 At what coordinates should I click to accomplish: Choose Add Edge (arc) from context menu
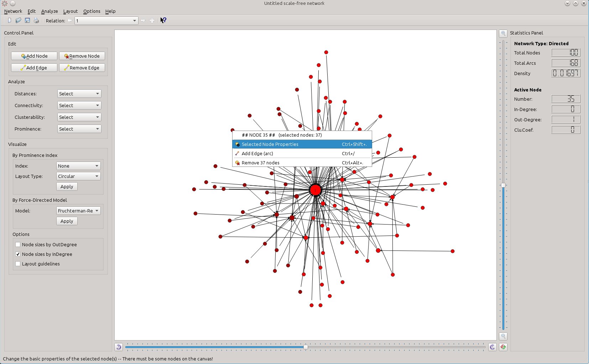[302, 153]
